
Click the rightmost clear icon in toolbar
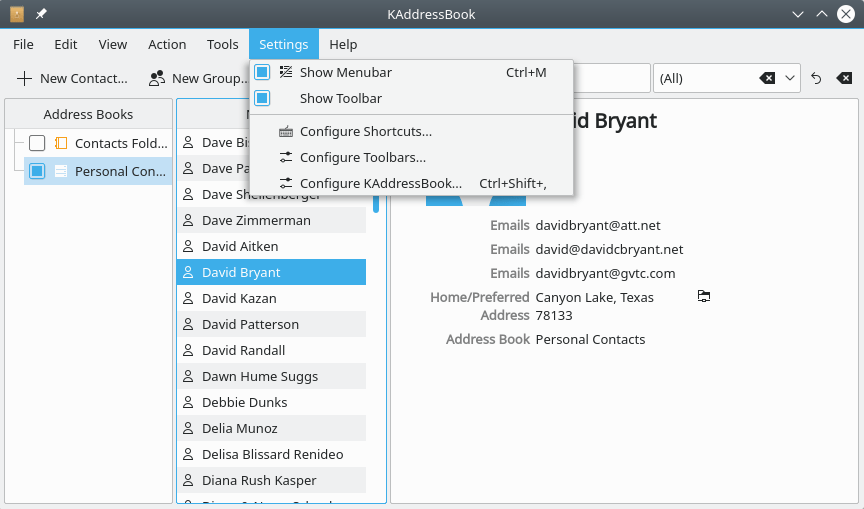coord(844,78)
